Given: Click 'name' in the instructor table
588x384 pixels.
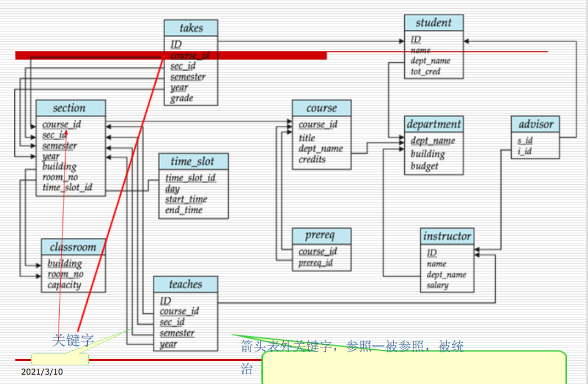Looking at the screenshot, I should tap(436, 264).
